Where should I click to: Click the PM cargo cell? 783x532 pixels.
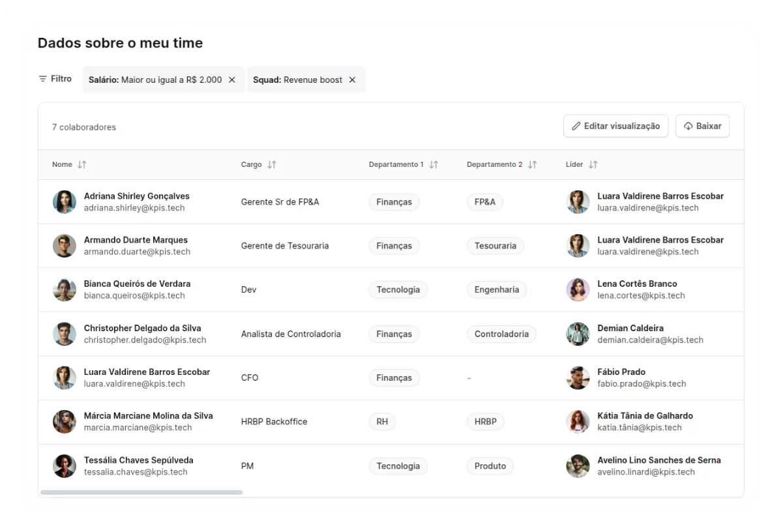(248, 466)
